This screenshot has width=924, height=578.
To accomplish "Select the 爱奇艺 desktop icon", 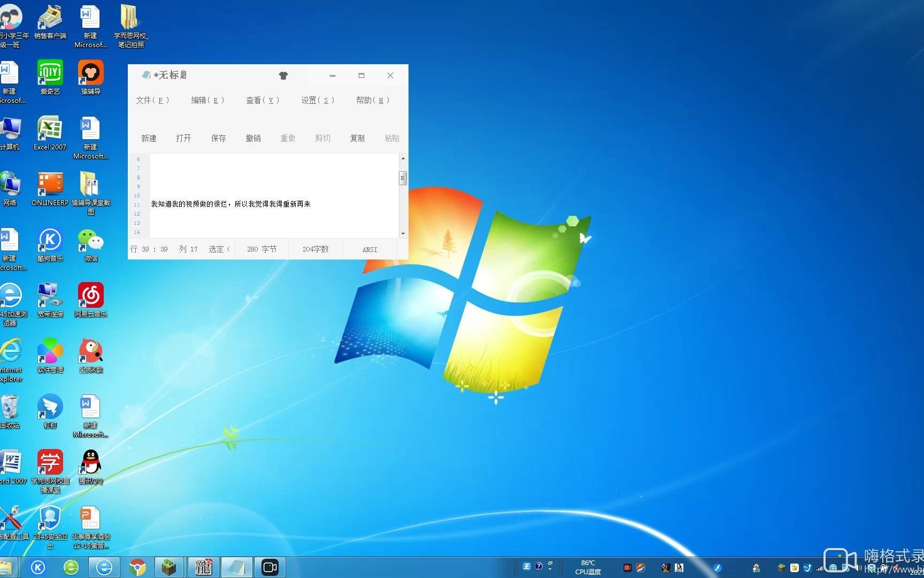I will point(50,78).
